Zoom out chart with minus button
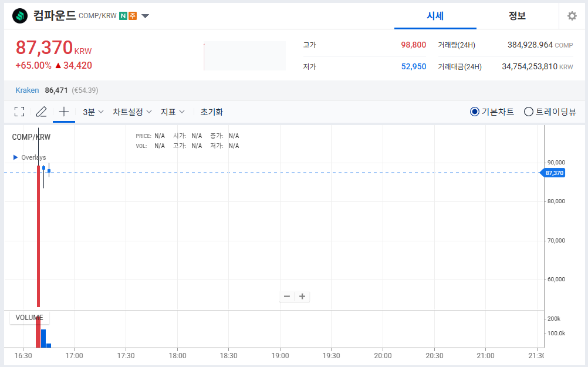 (x=287, y=297)
